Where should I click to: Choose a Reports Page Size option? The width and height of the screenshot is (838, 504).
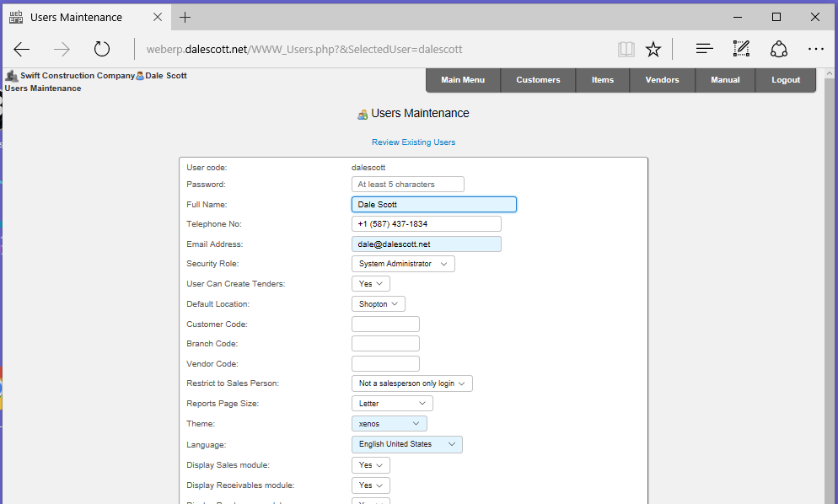coord(392,404)
